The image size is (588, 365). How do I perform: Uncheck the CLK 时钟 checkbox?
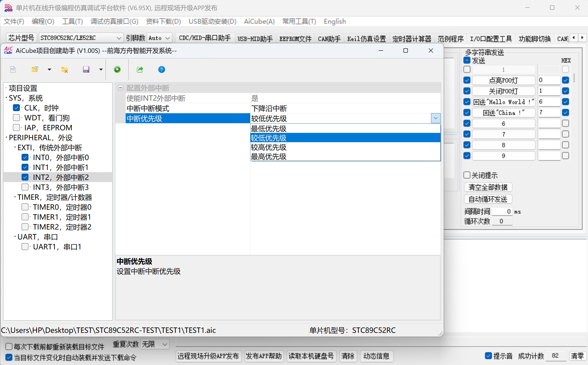16,108
